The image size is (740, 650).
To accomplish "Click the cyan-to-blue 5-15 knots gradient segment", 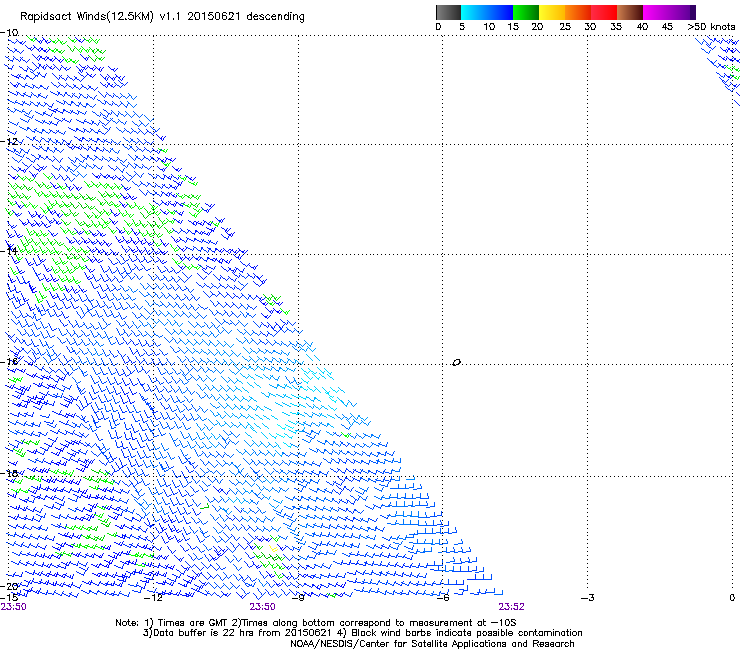I will coord(487,12).
